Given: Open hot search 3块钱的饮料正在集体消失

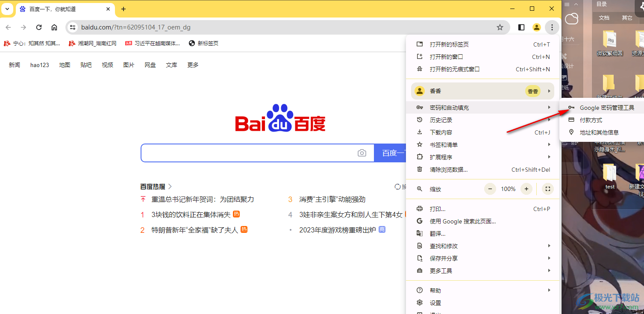Looking at the screenshot, I should [x=191, y=214].
